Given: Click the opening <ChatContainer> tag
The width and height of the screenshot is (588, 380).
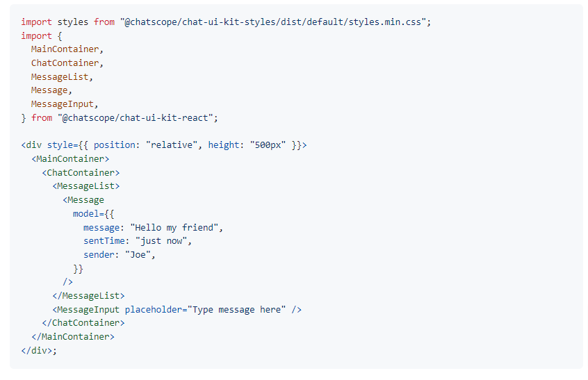Looking at the screenshot, I should pyautogui.click(x=80, y=172).
